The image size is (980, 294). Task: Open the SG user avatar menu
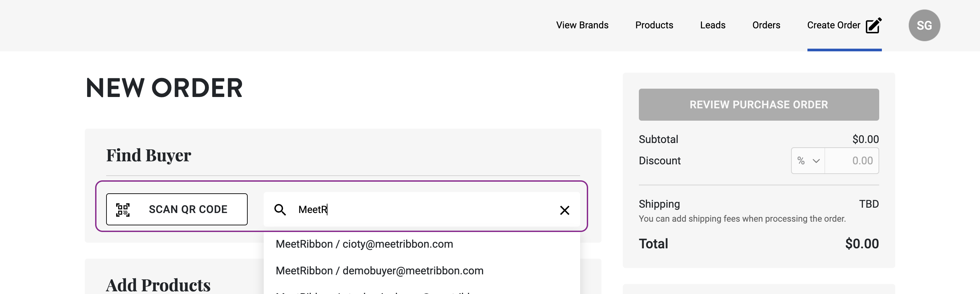[924, 25]
